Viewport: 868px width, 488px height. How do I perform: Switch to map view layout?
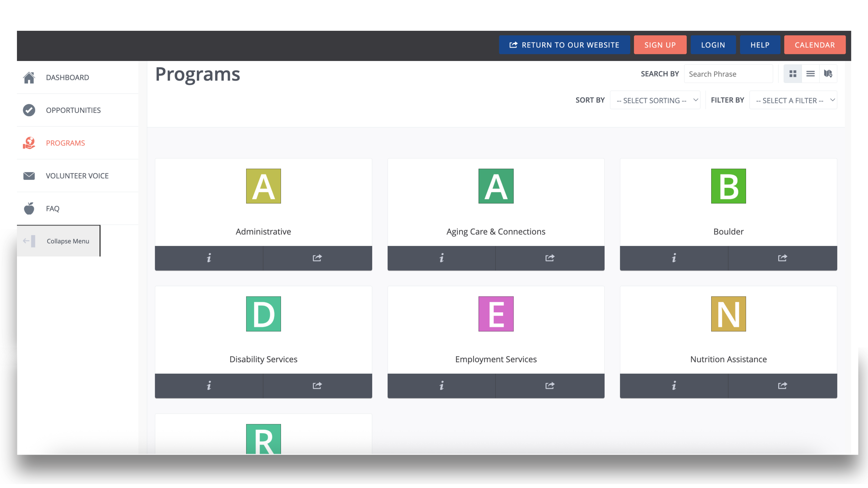(x=828, y=74)
